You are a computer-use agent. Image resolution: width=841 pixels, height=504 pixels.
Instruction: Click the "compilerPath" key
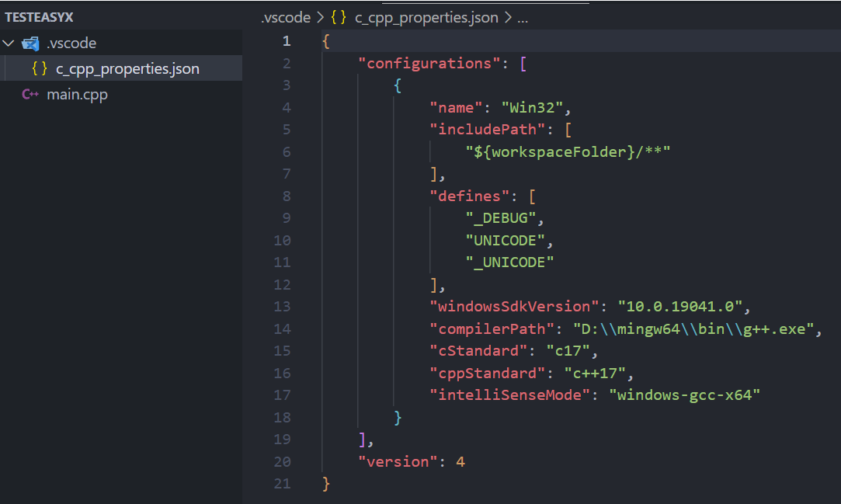(492, 328)
